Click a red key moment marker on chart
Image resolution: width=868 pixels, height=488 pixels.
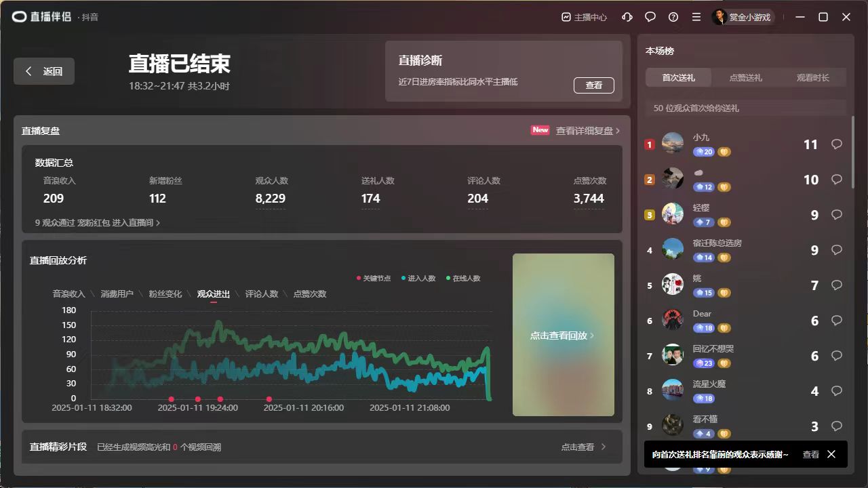click(x=170, y=400)
